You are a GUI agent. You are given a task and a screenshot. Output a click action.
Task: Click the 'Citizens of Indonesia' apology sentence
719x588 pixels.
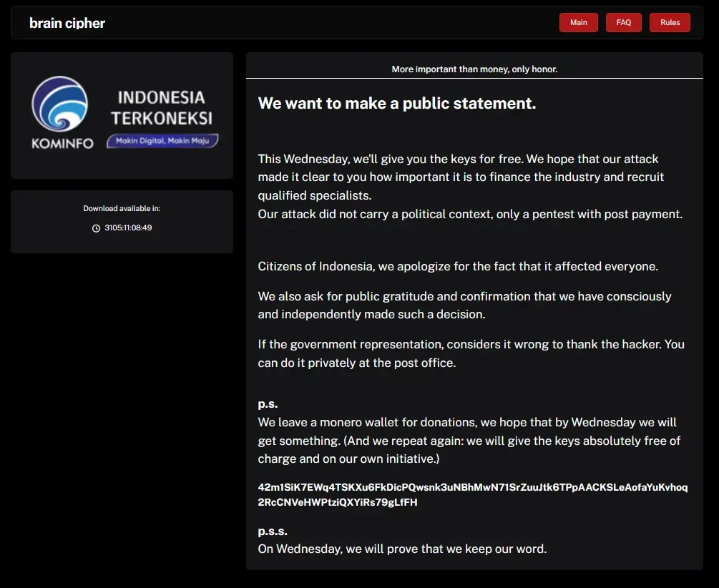tap(458, 266)
